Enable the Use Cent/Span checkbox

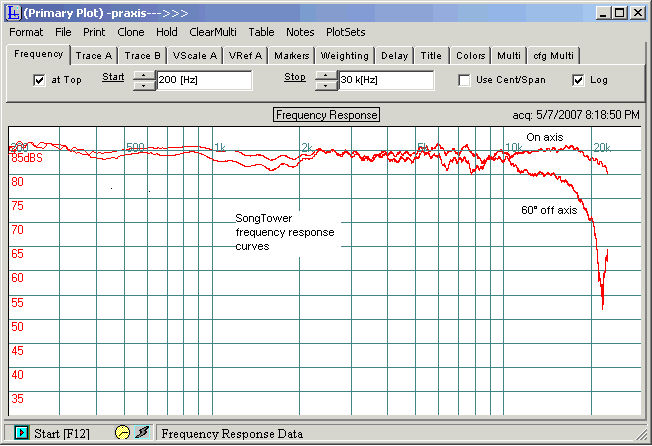click(465, 80)
